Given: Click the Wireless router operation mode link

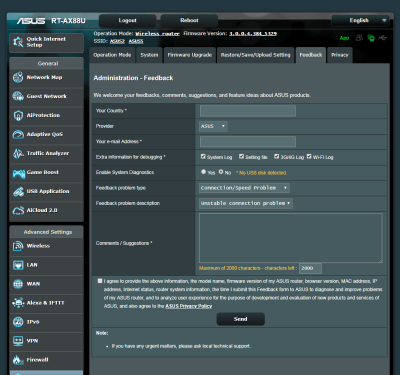Looking at the screenshot, I should [157, 34].
